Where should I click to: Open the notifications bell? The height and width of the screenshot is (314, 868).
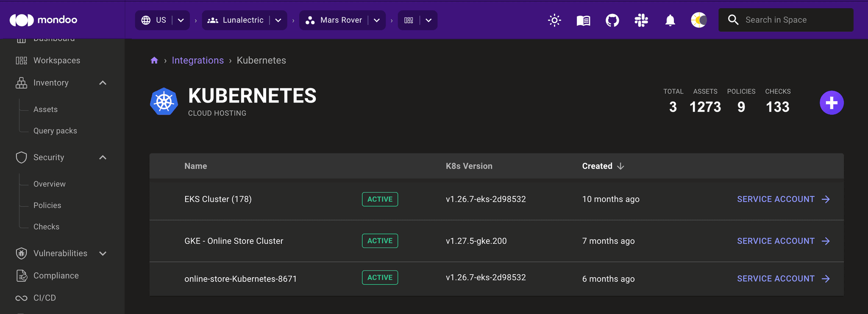670,20
